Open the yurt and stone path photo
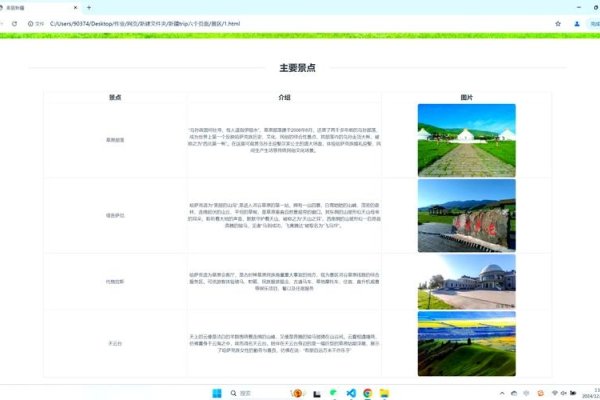Screen dimensions: 600x400 tap(466, 140)
